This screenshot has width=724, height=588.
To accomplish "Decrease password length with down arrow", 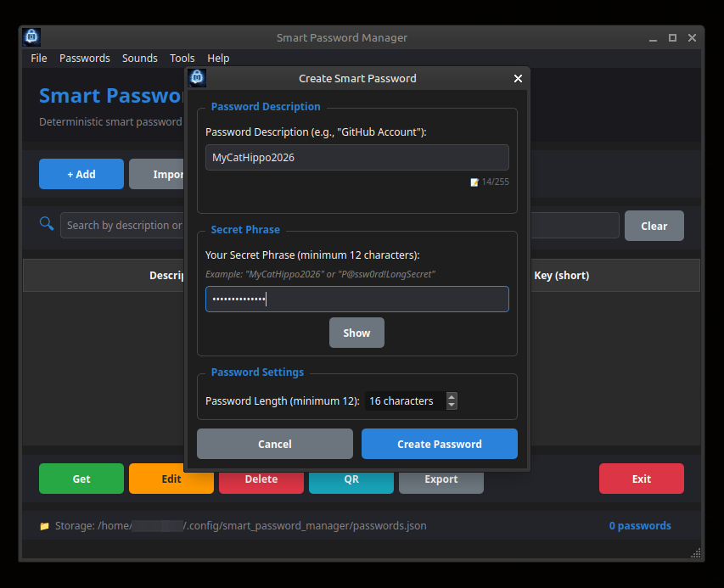I will coord(452,405).
